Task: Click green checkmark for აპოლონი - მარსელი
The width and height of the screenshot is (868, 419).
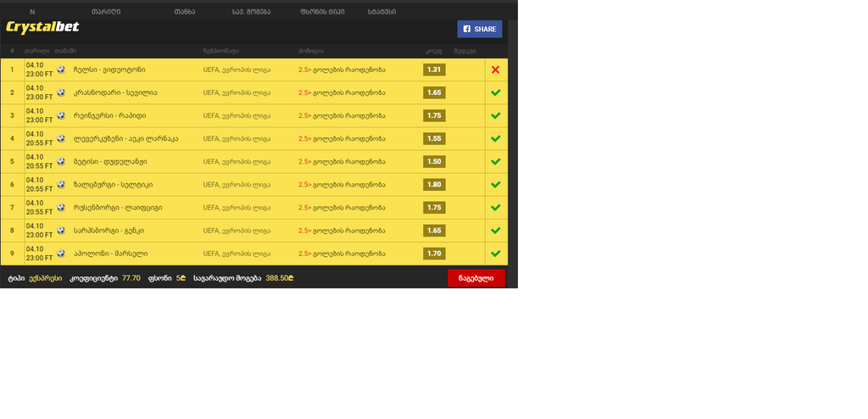Action: point(495,254)
